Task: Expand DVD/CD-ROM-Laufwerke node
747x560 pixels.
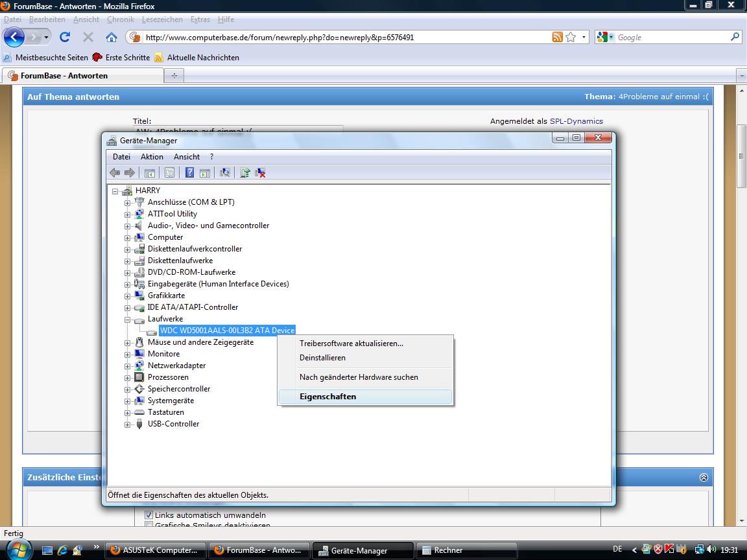Action: 127,273
